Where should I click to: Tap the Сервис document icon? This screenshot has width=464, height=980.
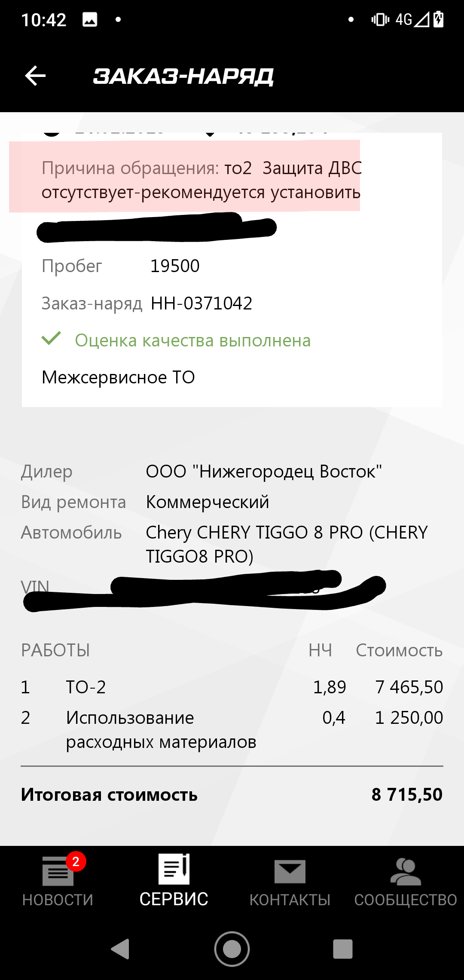tap(174, 869)
